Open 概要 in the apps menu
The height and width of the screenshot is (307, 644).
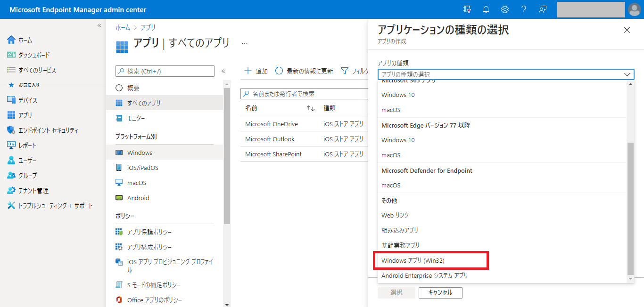click(x=165, y=88)
